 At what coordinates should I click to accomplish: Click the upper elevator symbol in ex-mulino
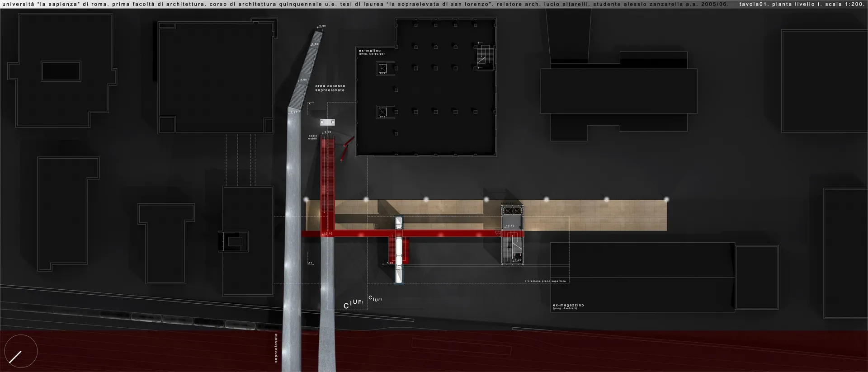382,68
